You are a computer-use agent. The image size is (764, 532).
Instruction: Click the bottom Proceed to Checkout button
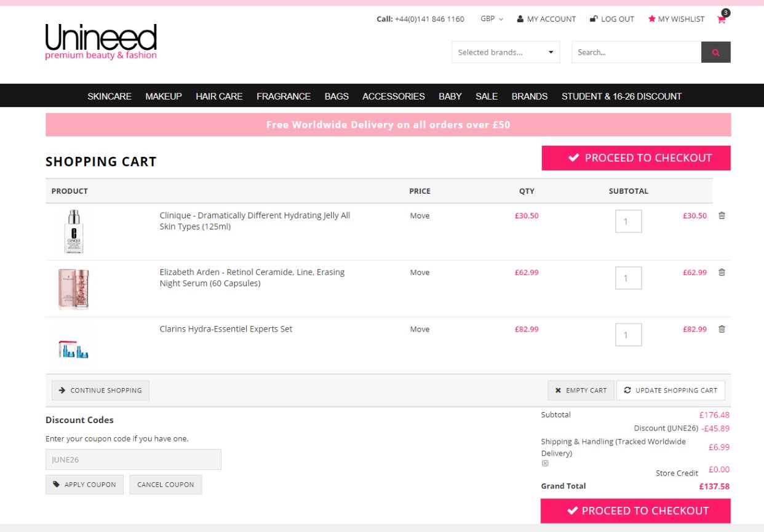(x=635, y=511)
